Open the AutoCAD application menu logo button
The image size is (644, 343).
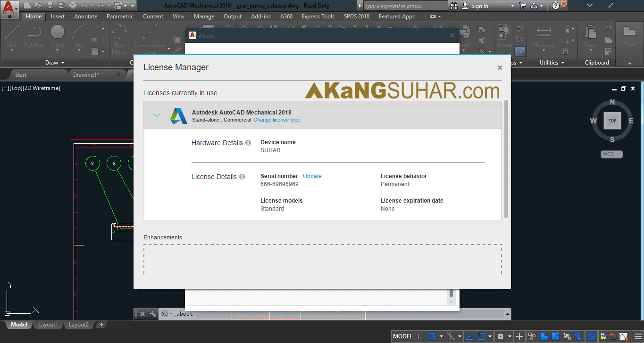9,9
